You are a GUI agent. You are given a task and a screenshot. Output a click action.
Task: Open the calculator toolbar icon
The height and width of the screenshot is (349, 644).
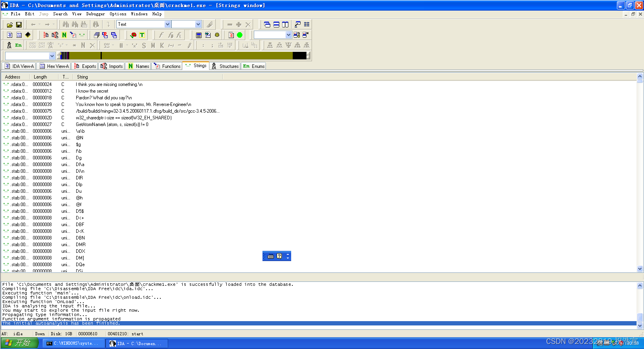click(x=199, y=35)
